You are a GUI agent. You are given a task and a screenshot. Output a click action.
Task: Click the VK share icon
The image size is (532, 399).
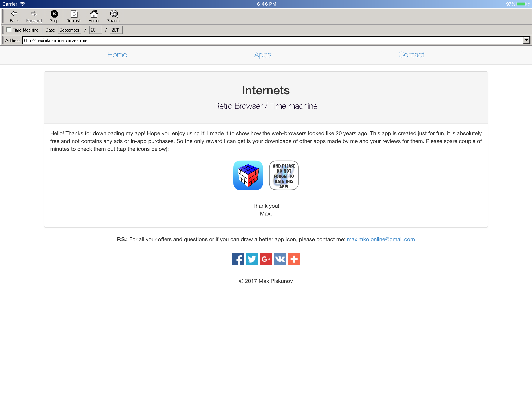(280, 259)
